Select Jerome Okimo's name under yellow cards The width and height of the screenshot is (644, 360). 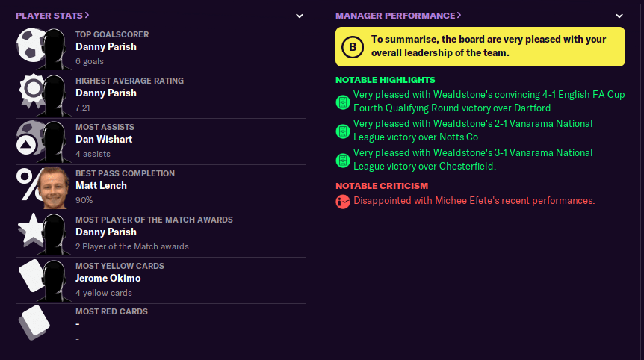(108, 279)
